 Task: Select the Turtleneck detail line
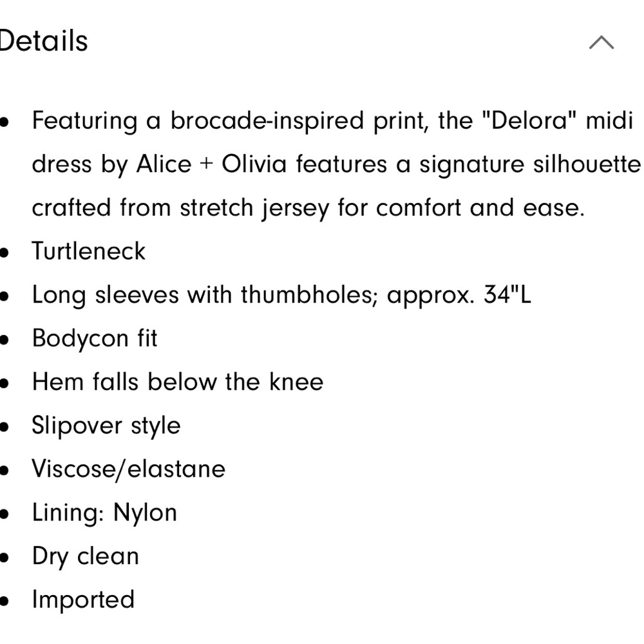point(89,251)
